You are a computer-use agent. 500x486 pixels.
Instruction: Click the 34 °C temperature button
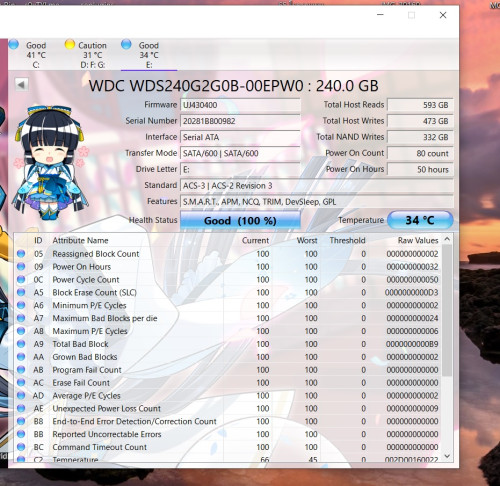[x=420, y=220]
